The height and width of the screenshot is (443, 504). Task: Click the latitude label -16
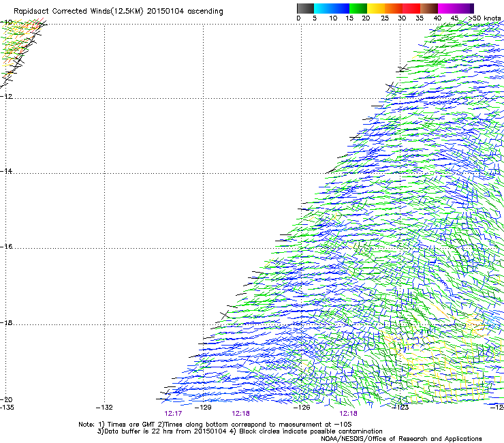pos(6,246)
